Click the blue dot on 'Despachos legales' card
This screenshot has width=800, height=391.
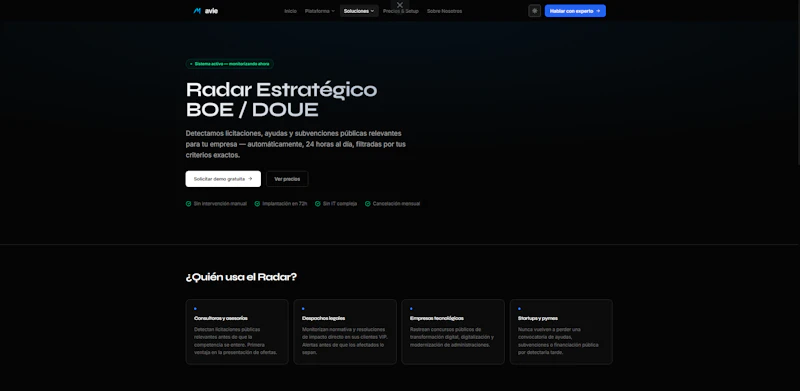point(303,309)
